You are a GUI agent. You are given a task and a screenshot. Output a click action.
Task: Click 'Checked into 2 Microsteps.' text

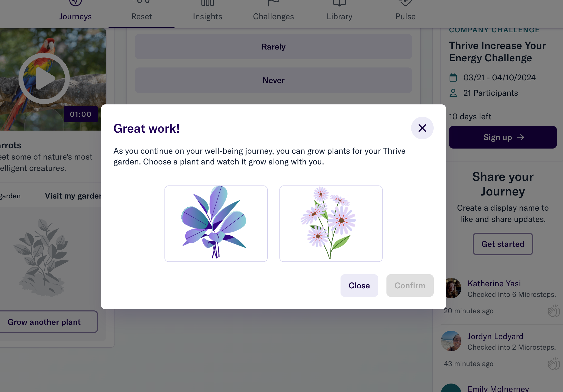511,347
